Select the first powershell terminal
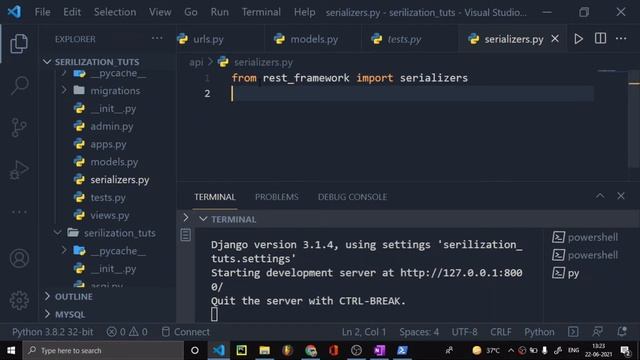 click(585, 237)
